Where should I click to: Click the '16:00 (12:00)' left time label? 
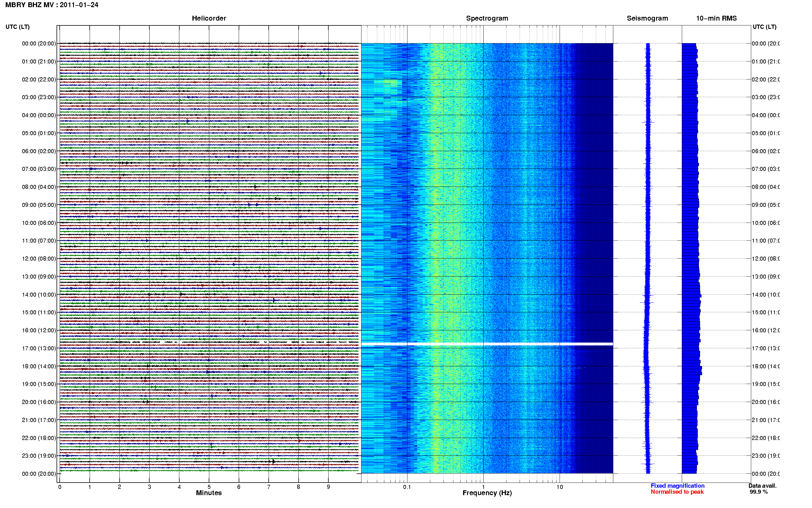point(39,330)
